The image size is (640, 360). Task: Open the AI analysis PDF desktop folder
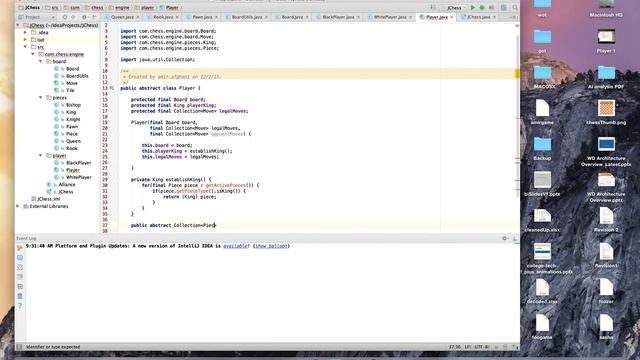tap(606, 77)
